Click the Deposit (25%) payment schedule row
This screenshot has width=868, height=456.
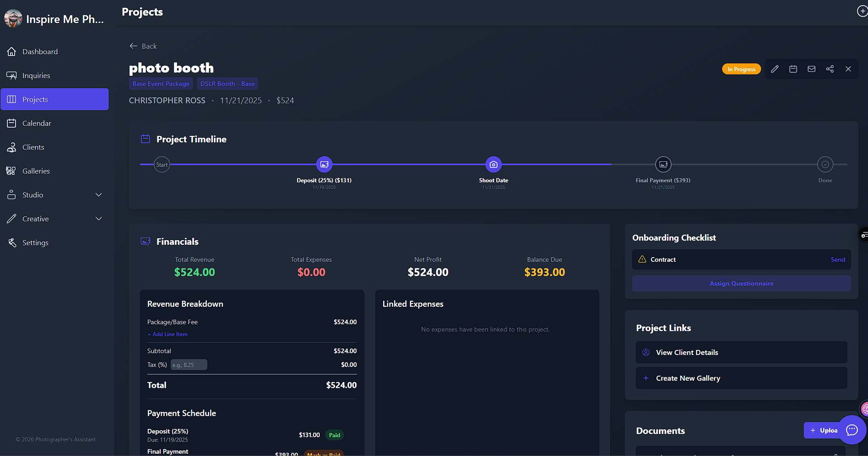pyautogui.click(x=252, y=435)
